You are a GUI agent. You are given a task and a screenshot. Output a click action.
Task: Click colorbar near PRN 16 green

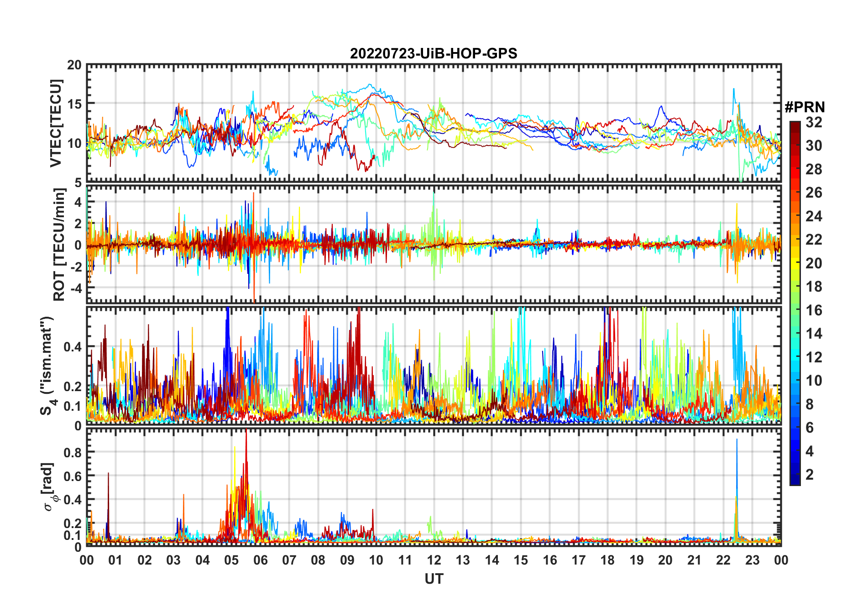[795, 310]
